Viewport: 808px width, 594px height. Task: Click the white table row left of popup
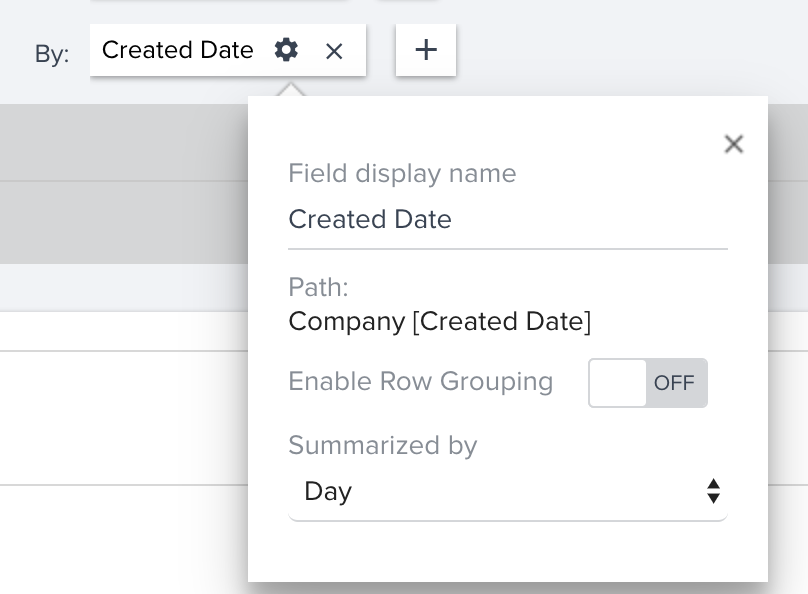(124, 418)
